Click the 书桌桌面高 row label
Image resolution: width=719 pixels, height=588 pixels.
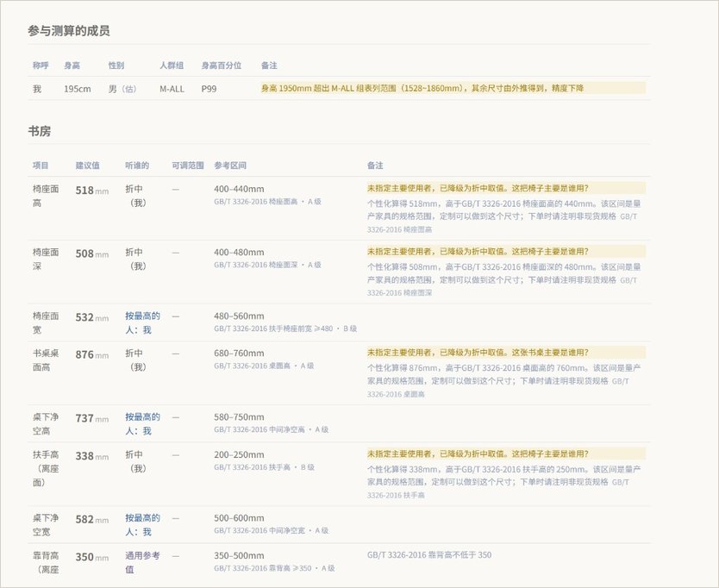(46, 360)
